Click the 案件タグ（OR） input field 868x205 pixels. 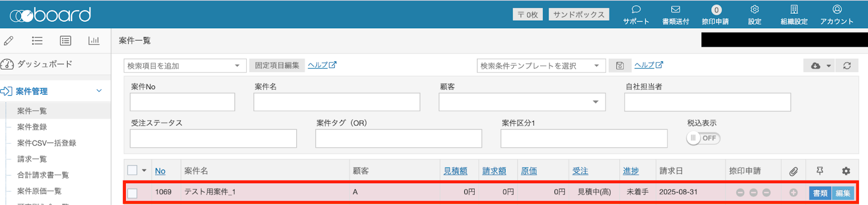pos(399,139)
